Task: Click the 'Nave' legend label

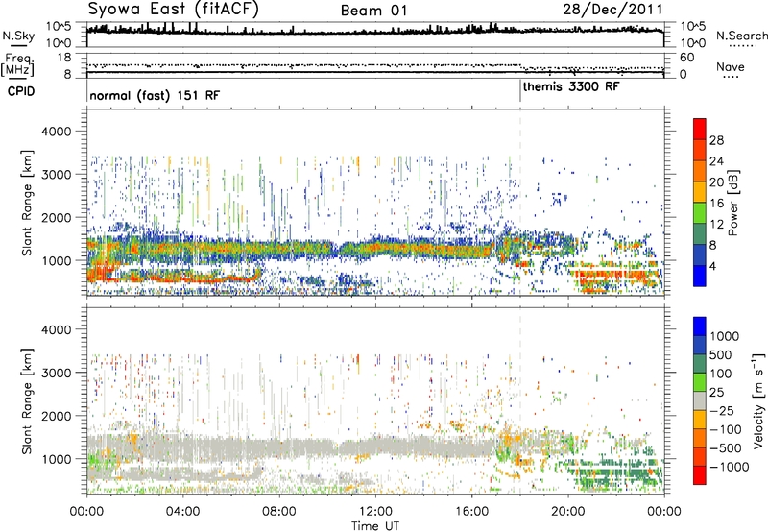Action: click(730, 66)
